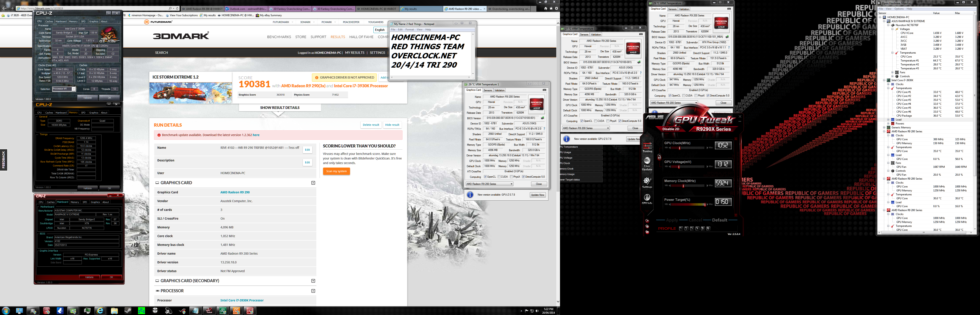Viewport: 980px width, 315px height.
Task: Open GPU selector dropdown in the 27°C GPU-Z window
Action: tap(586, 128)
